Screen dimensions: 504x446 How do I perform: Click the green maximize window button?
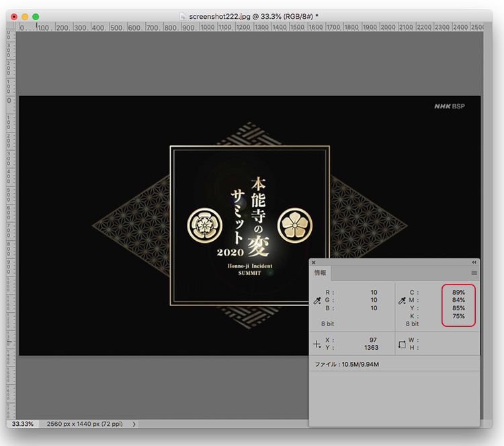[x=36, y=15]
